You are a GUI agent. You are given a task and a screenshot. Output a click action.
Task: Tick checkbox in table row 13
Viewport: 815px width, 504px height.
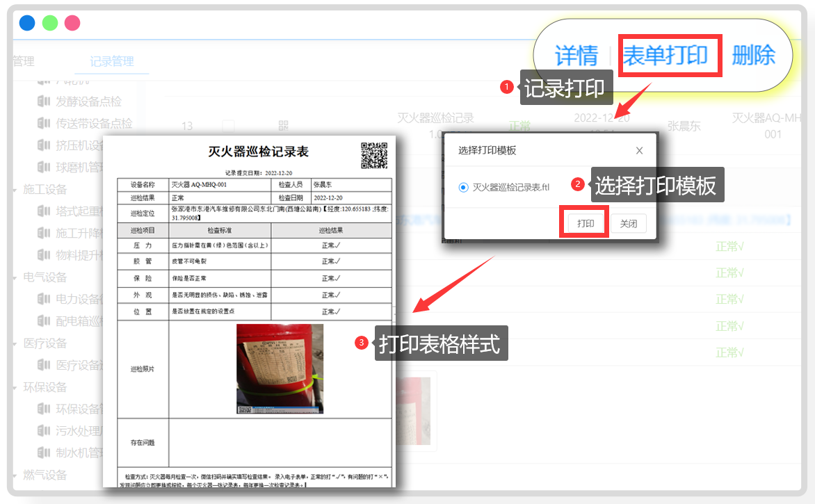[x=228, y=126]
